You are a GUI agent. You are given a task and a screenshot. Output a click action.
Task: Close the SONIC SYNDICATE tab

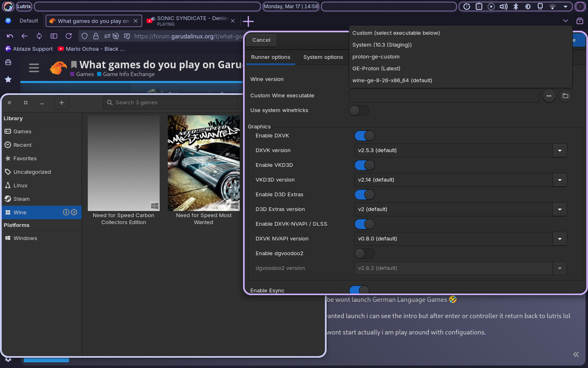(233, 21)
